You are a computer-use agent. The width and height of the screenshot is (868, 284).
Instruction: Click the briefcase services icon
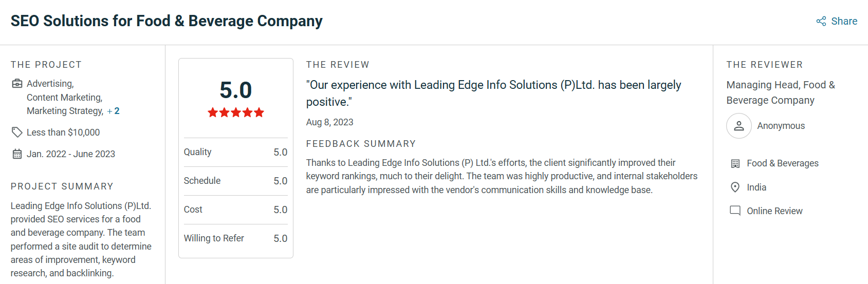point(17,84)
